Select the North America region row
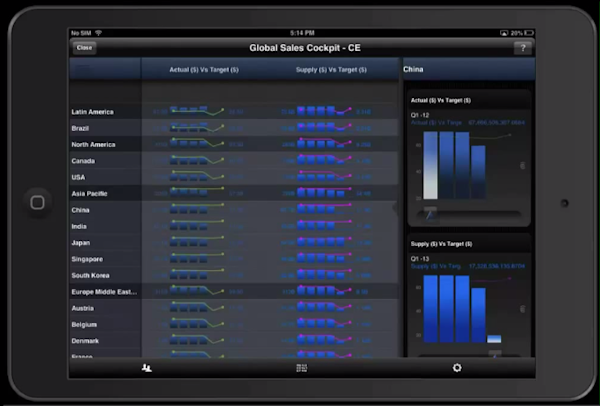Image resolution: width=600 pixels, height=406 pixels. 94,145
